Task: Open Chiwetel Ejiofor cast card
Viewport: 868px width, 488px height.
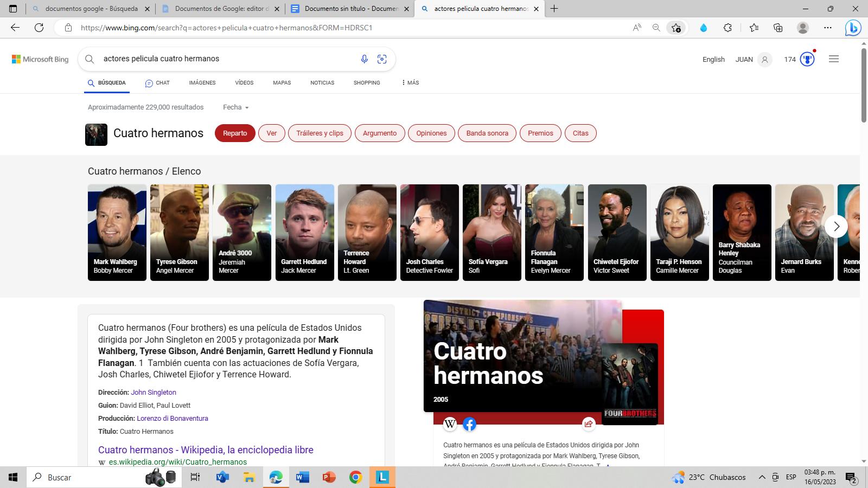Action: [617, 233]
